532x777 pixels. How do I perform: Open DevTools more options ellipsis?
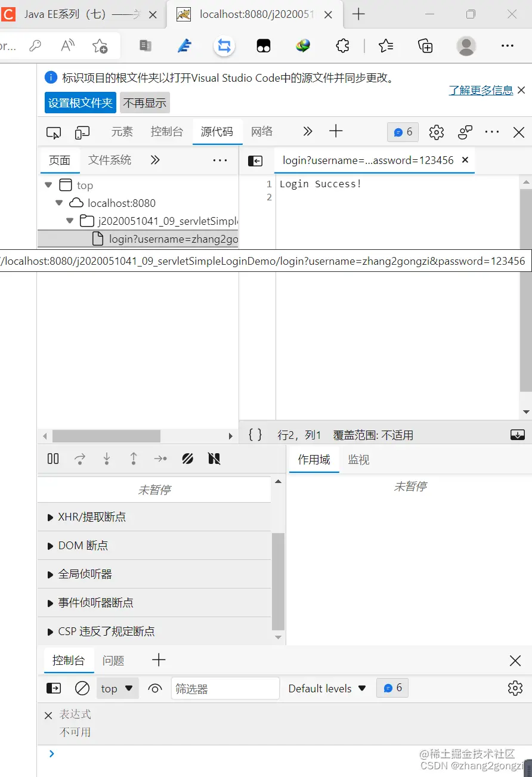coord(492,132)
